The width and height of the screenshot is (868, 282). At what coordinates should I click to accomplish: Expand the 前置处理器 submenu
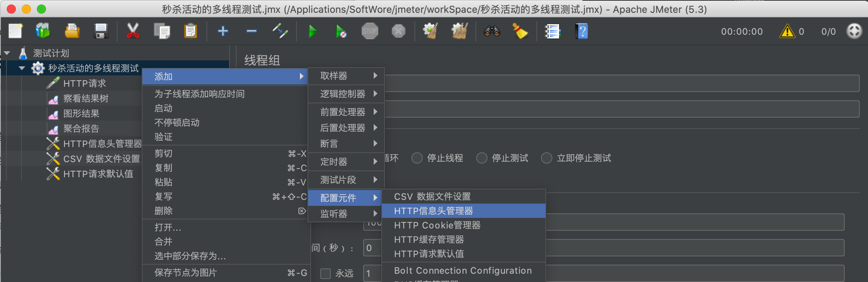coord(346,112)
